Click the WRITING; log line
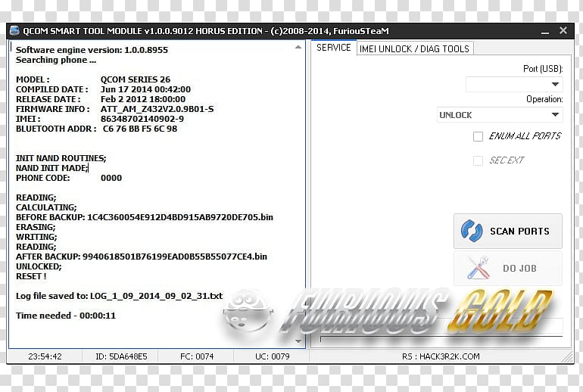The width and height of the screenshot is (583, 392). pos(36,237)
